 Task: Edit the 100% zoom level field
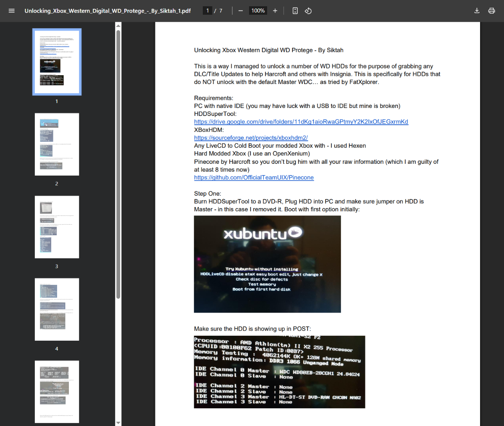click(x=258, y=11)
